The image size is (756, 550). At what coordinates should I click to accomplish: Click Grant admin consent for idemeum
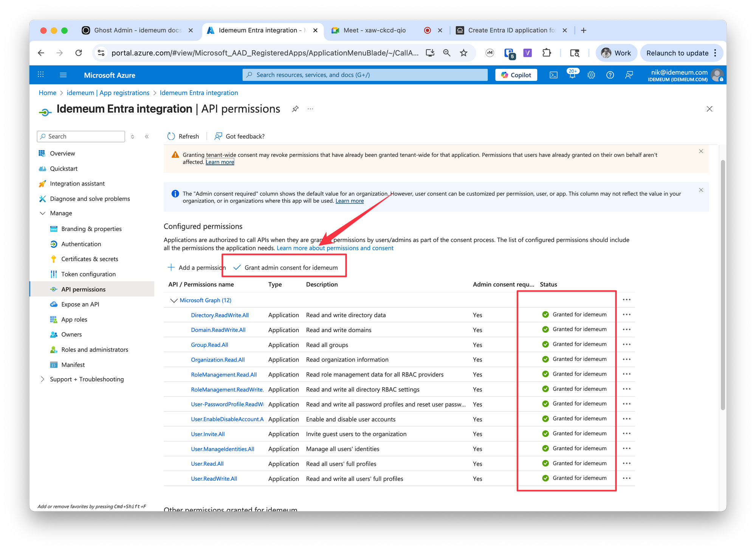[285, 268]
